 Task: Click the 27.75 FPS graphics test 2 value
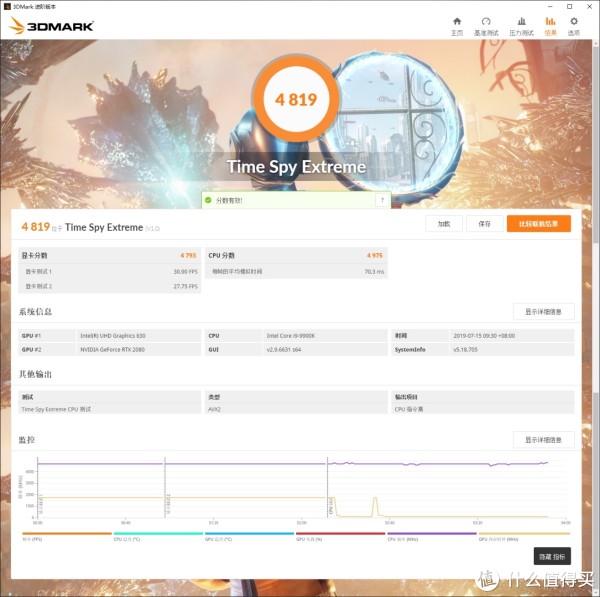(x=186, y=286)
